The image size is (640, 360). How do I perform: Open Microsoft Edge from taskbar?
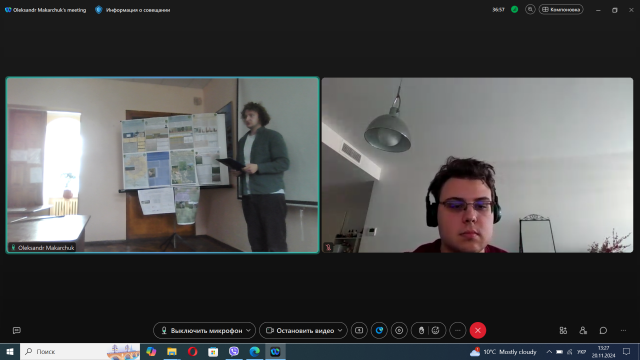click(x=255, y=351)
